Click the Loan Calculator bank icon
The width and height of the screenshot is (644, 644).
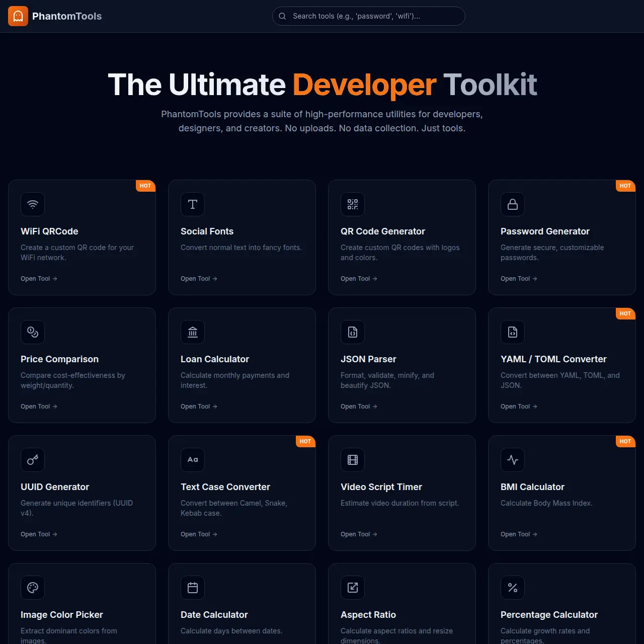tap(193, 332)
